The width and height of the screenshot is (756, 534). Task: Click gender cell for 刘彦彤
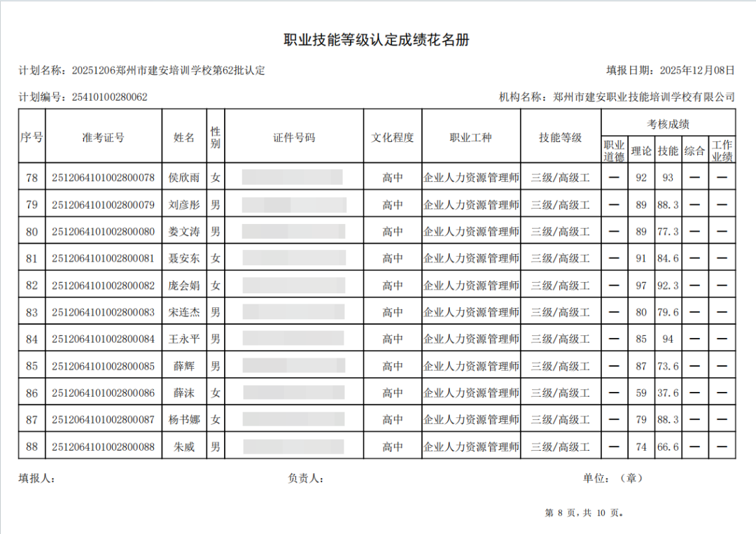coord(216,205)
